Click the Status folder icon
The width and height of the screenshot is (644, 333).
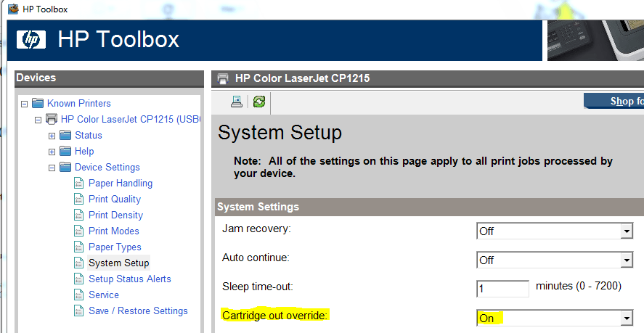click(x=65, y=135)
